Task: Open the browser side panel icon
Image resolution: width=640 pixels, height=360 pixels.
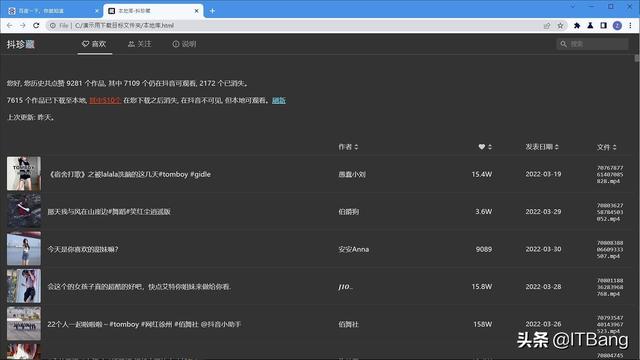Action: 603,25
